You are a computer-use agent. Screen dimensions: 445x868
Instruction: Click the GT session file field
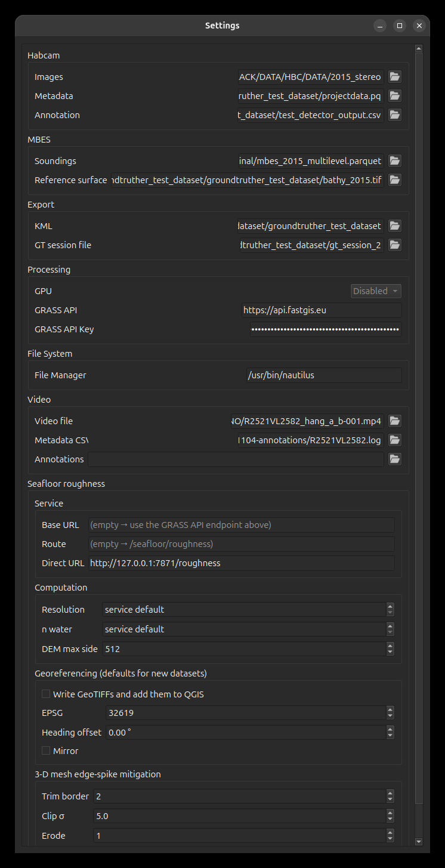click(x=311, y=245)
